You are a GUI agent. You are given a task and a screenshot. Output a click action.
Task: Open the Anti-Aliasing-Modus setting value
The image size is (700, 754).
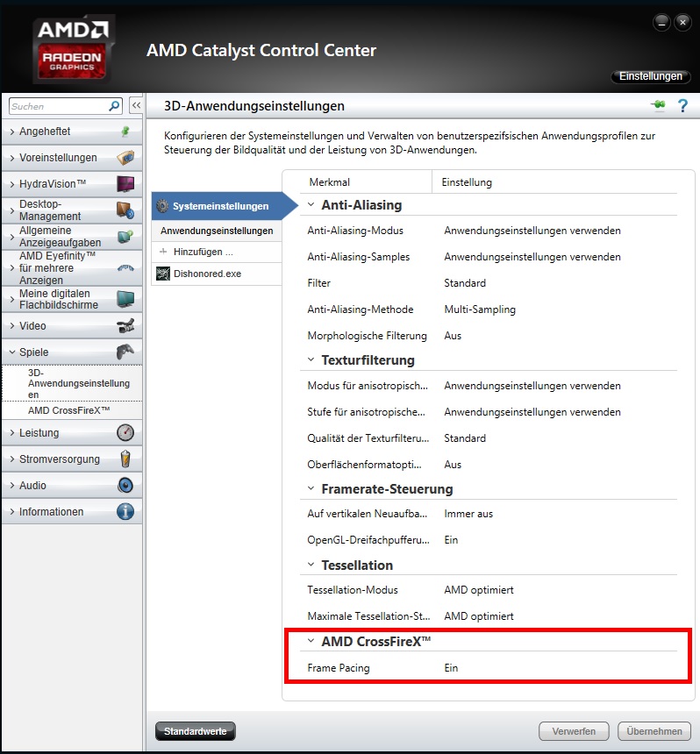[532, 231]
